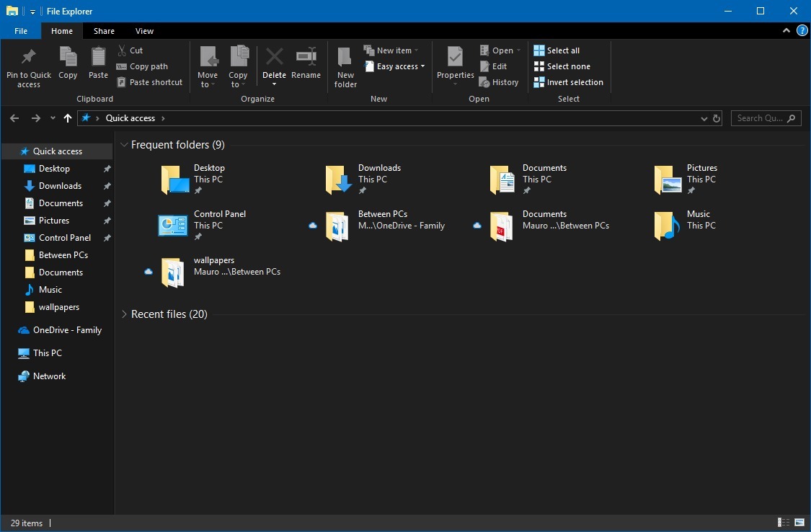Switch to details view in status bar
This screenshot has width=811, height=532.
[x=784, y=522]
